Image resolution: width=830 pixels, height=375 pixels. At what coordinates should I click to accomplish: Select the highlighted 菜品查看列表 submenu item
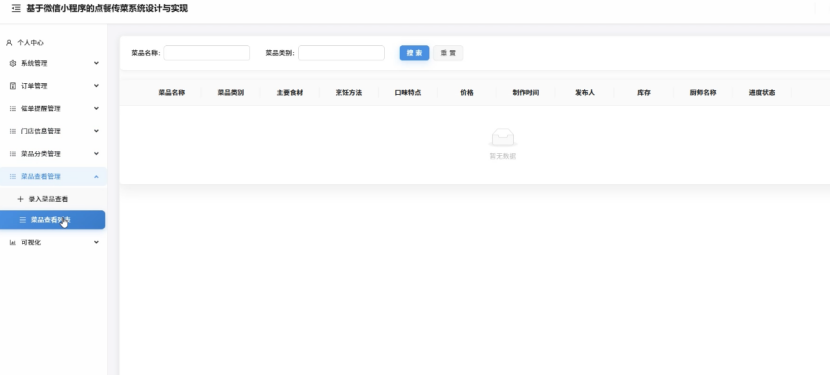coord(52,220)
